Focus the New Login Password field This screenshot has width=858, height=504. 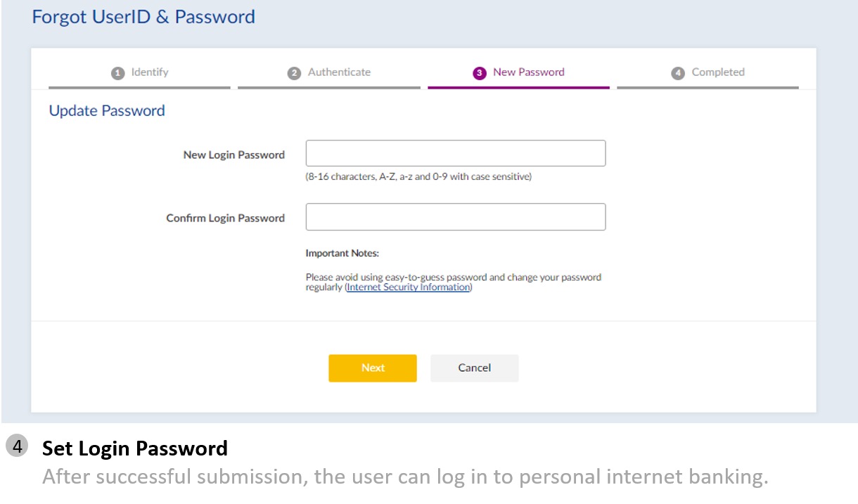[455, 153]
